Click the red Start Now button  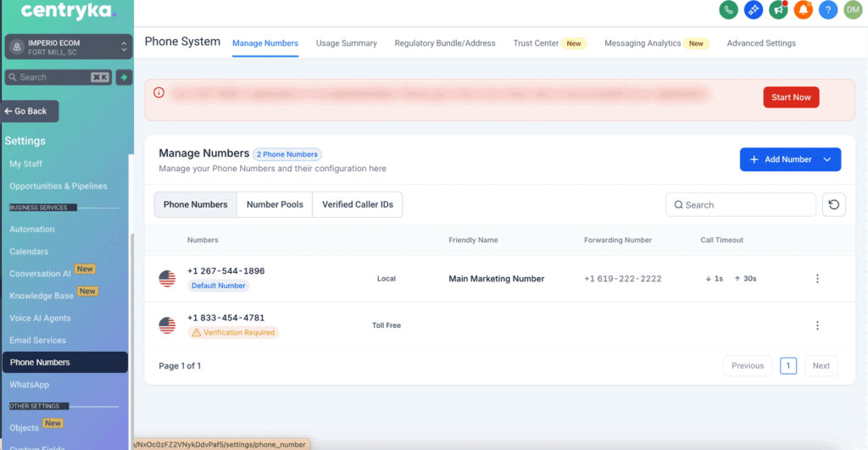[791, 97]
